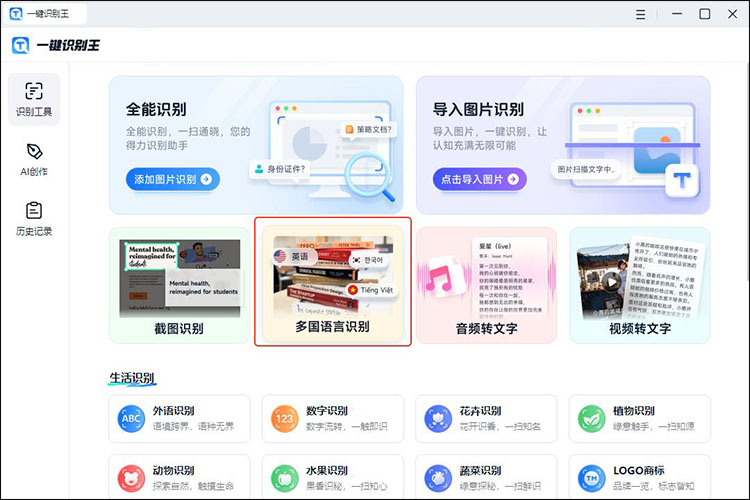Click the arrow icon on 添加图片识别
Viewport: 750px width, 500px height.
click(x=207, y=179)
